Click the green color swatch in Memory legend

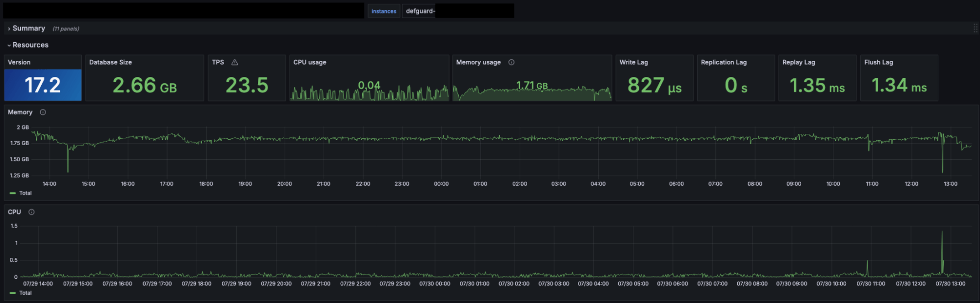(13, 193)
